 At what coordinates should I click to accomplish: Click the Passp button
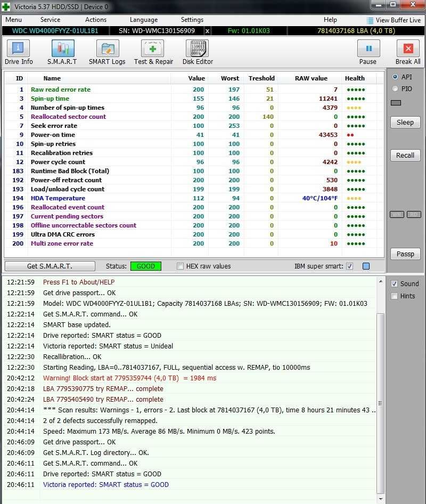click(405, 254)
